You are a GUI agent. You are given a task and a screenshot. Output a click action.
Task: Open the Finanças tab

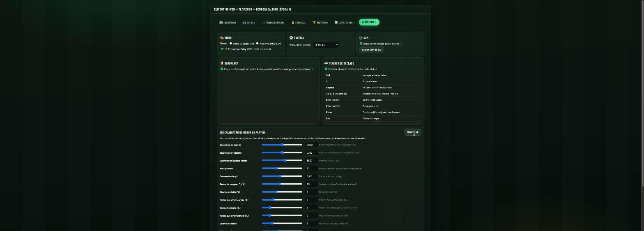pyautogui.click(x=299, y=23)
